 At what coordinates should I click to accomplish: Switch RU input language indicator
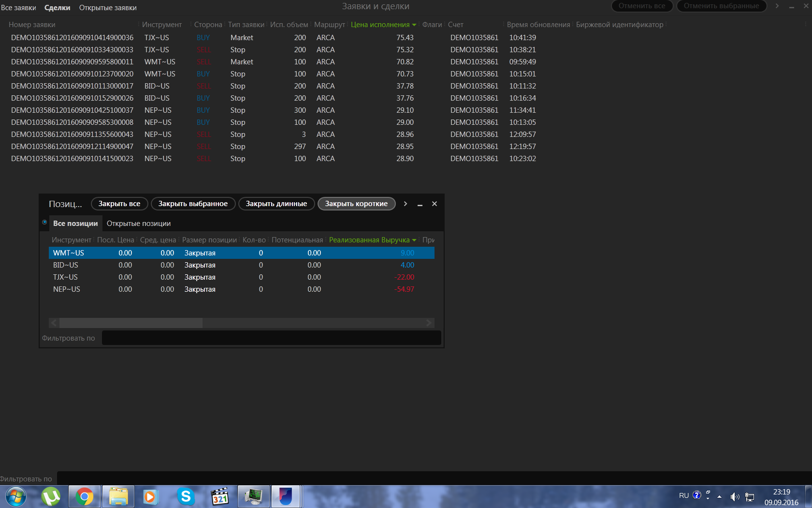(684, 495)
